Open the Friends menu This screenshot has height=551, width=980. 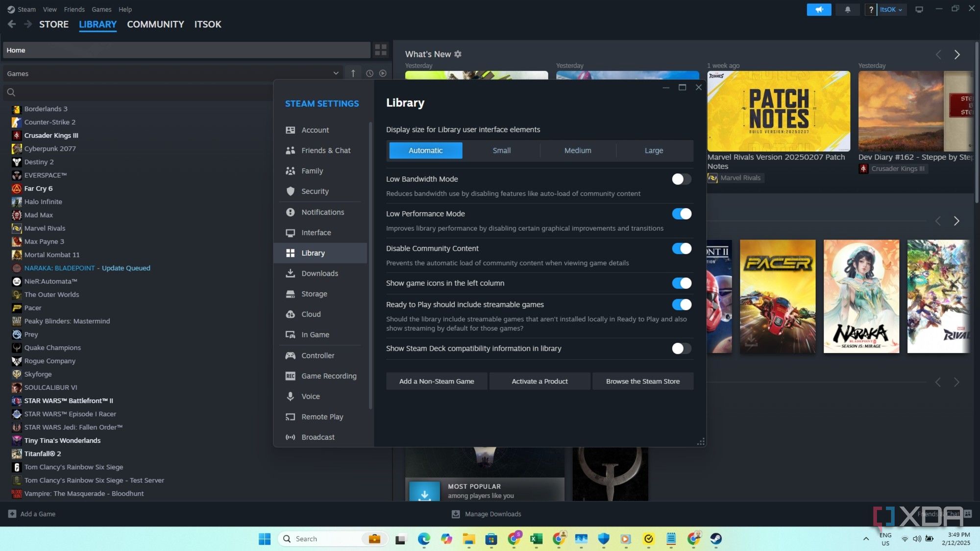tap(74, 9)
